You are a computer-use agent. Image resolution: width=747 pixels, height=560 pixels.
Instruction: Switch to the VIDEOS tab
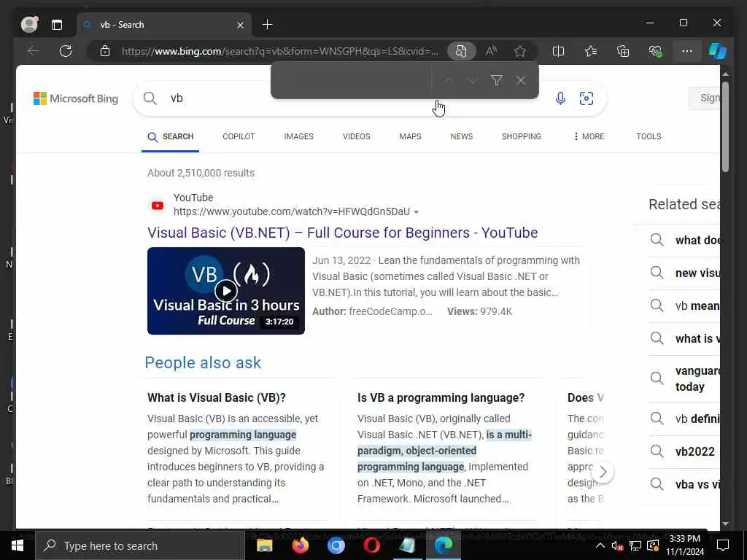pyautogui.click(x=356, y=136)
